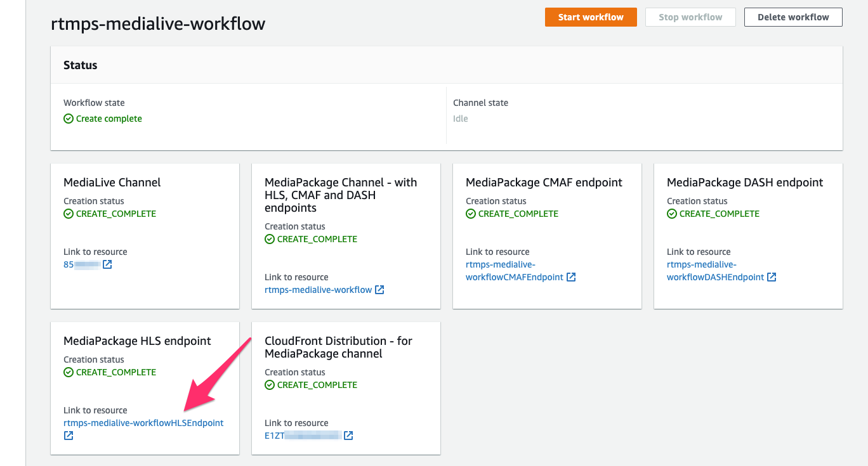Image resolution: width=868 pixels, height=466 pixels.
Task: Click the 'MediaPackage CMAF endpoint' card title
Action: point(544,183)
